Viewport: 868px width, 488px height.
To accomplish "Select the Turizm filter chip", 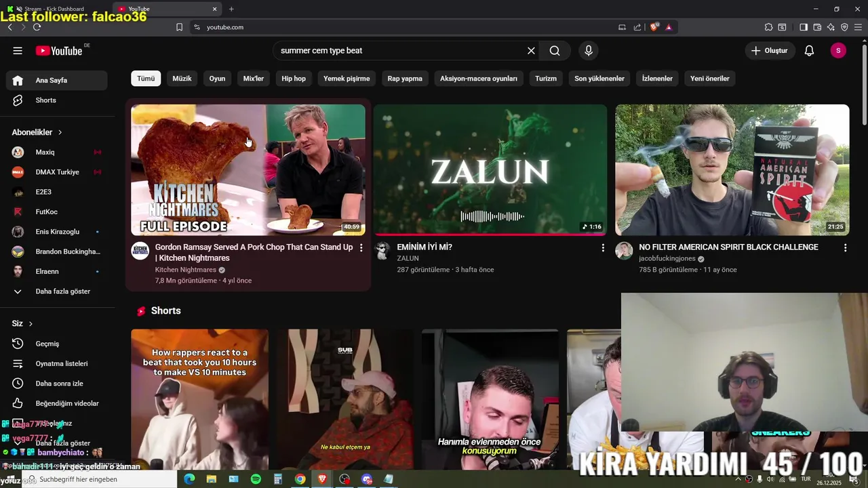I will [546, 79].
